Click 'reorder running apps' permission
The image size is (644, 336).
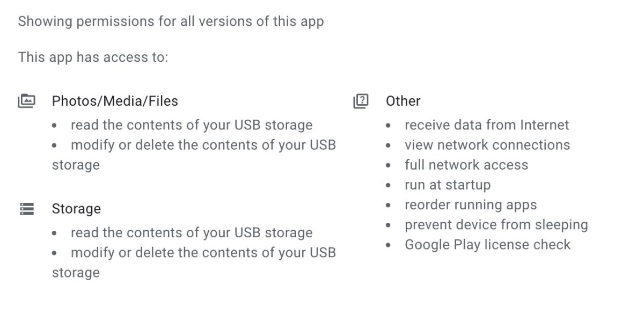click(470, 204)
